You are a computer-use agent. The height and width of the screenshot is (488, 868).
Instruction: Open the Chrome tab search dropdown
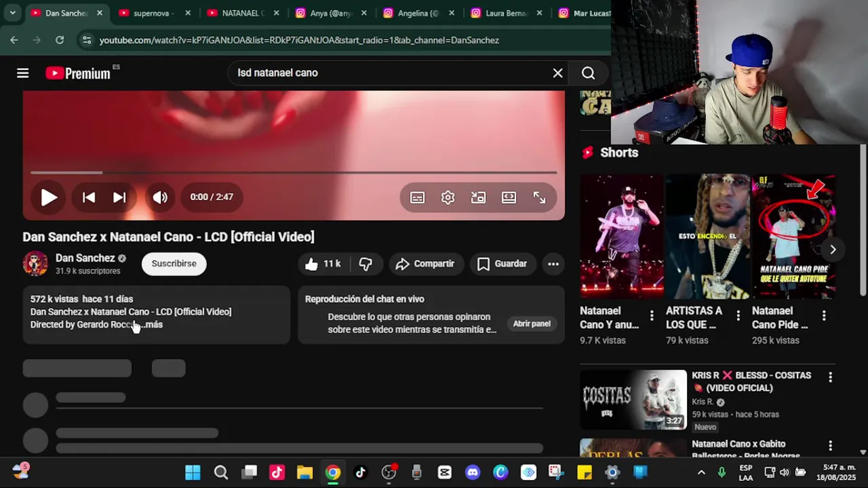point(12,13)
